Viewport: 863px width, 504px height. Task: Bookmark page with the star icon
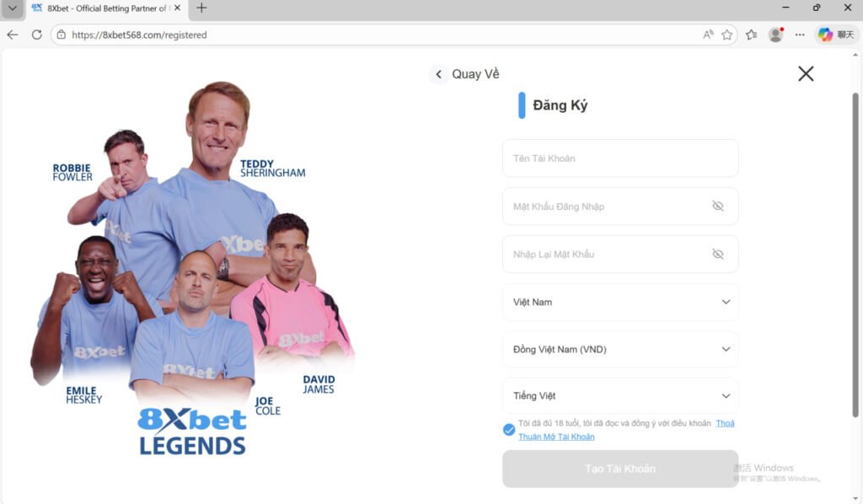727,35
